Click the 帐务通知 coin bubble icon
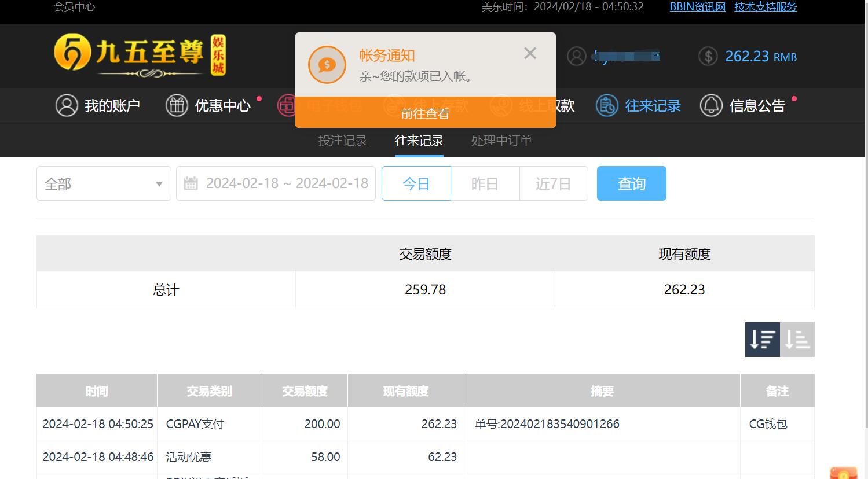Screen dimensions: 868x479 327,65
